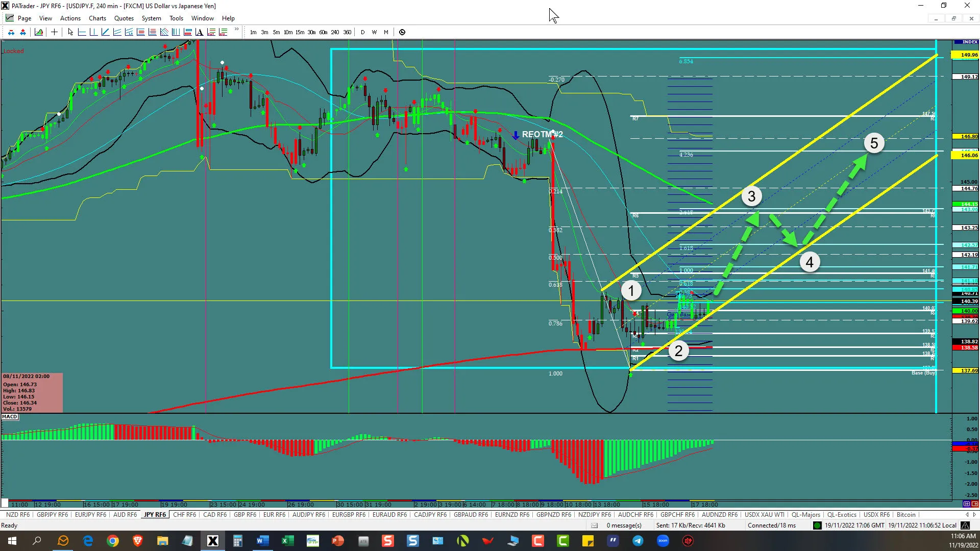Screen dimensions: 980x551
Task: Open the Actions menu
Action: (x=70, y=18)
